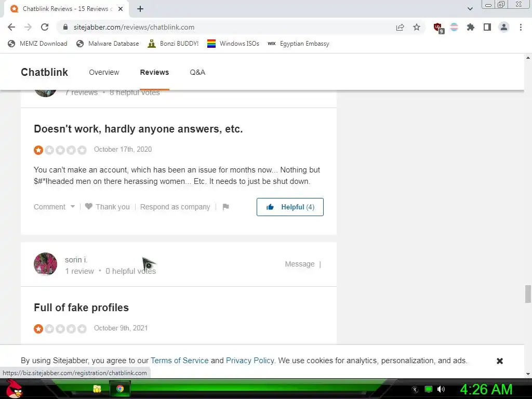
Task: Bookmark this page with the star
Action: point(417,27)
